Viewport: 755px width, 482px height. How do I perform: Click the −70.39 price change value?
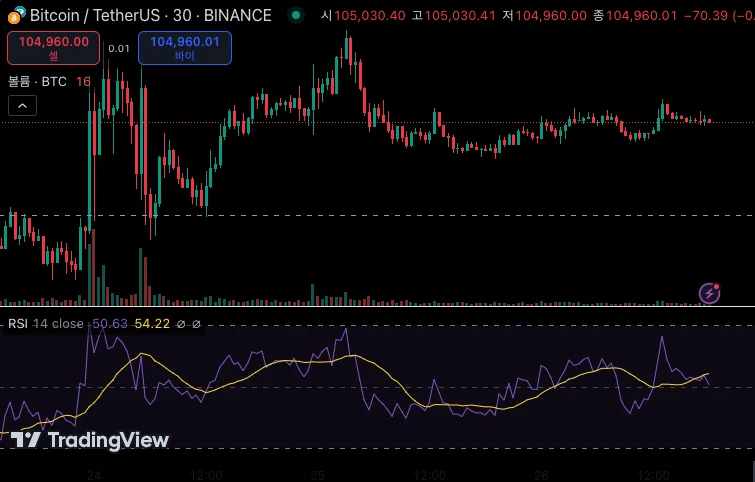[706, 15]
